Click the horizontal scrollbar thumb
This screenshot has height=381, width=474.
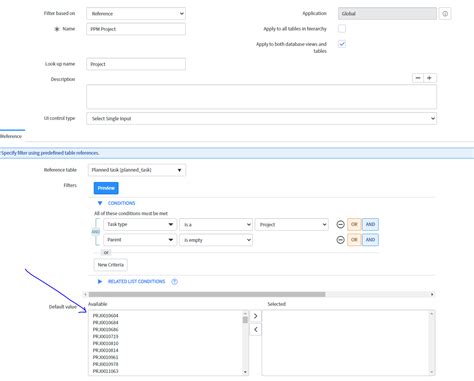tap(207, 294)
